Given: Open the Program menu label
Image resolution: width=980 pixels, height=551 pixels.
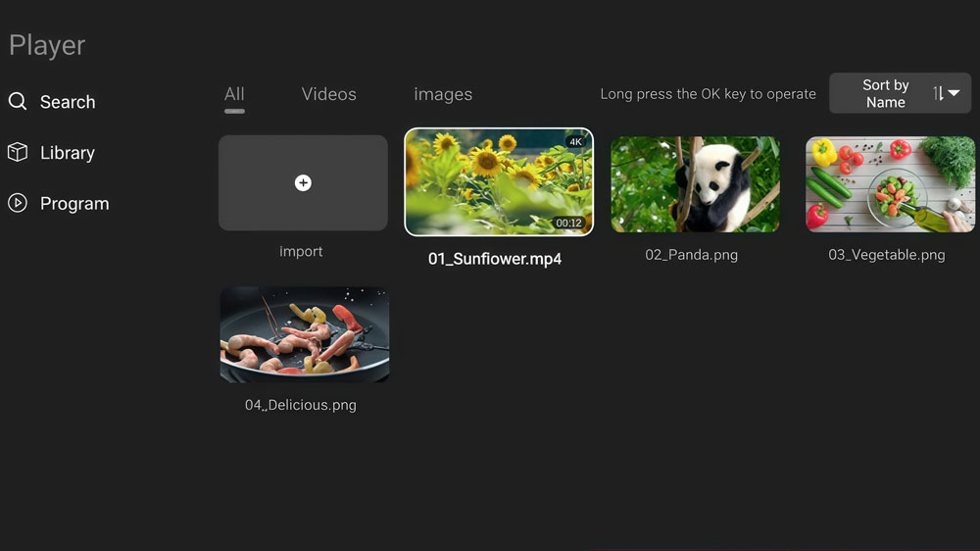Looking at the screenshot, I should pos(74,203).
